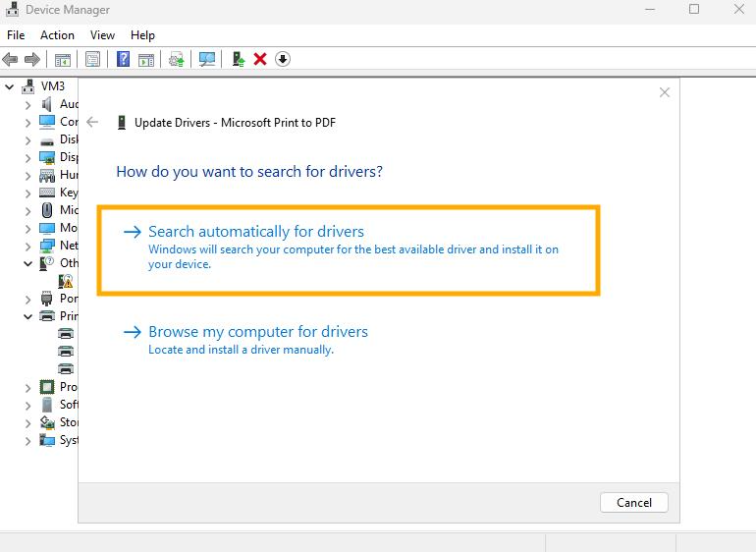Screen dimensions: 756x552
Task: Select the Display adapters category icon
Action: click(x=47, y=157)
